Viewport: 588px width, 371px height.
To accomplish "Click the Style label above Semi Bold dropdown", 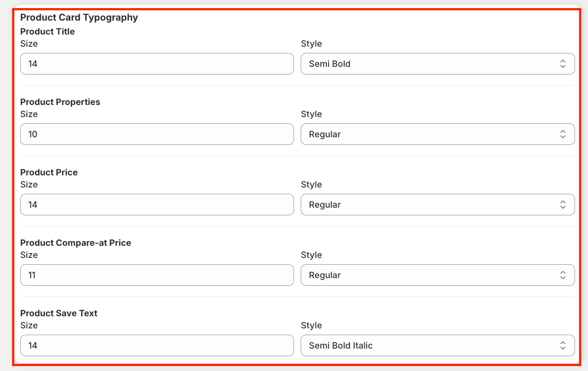I will pyautogui.click(x=311, y=44).
